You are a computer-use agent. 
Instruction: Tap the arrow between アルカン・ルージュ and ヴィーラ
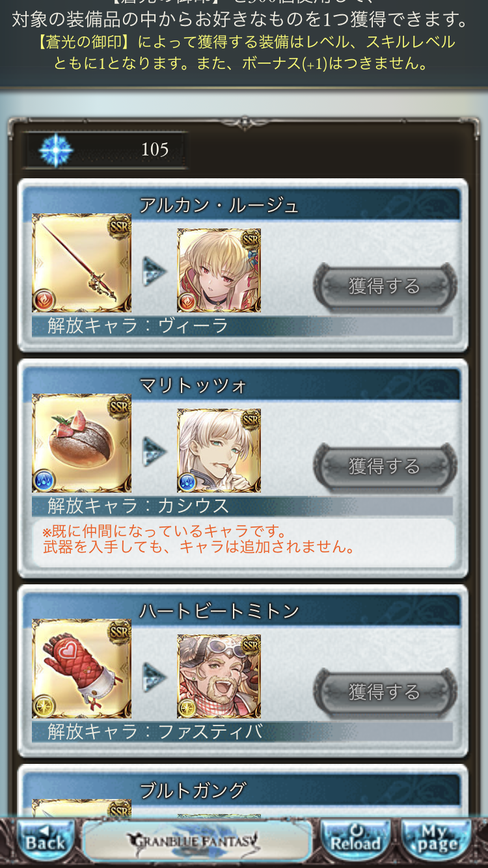point(154,270)
